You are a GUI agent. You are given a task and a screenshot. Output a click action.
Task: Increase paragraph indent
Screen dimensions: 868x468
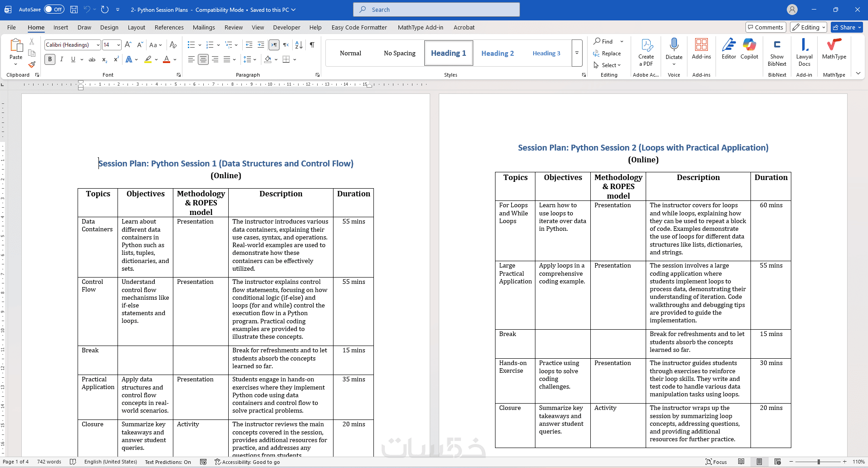[x=261, y=44]
